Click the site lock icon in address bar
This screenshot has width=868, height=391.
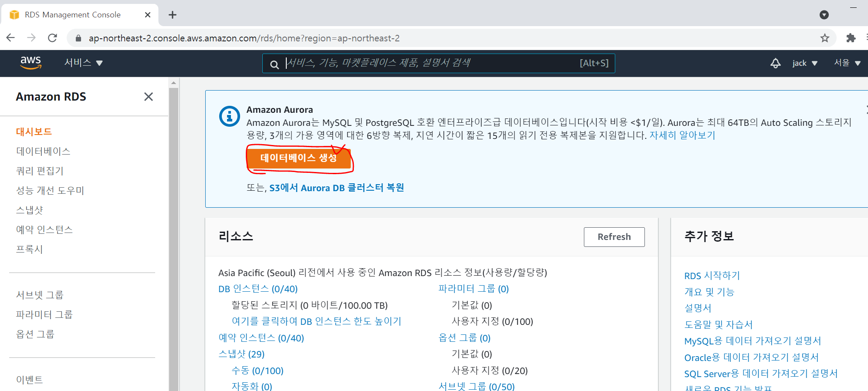78,38
